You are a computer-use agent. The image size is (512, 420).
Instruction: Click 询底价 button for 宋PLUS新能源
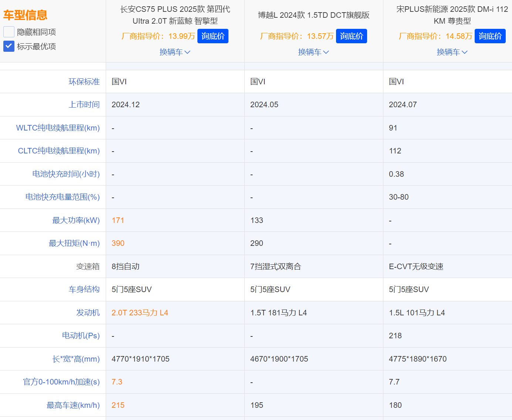pos(490,36)
